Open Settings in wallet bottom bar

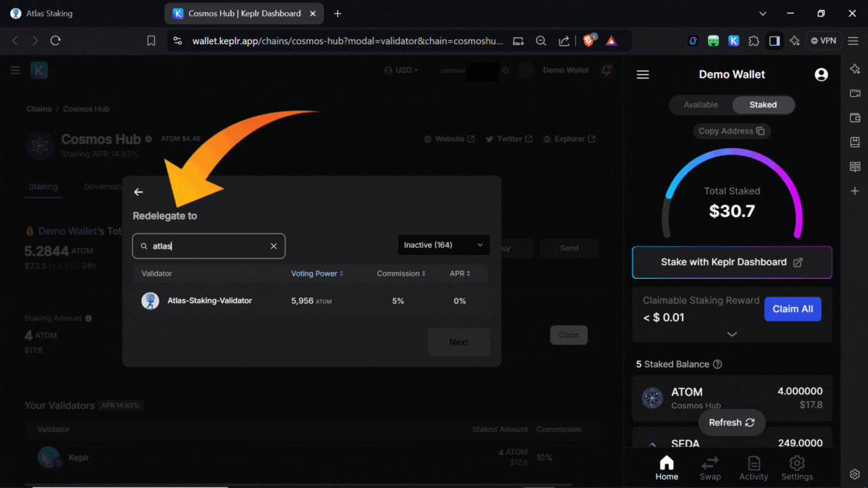point(797,468)
